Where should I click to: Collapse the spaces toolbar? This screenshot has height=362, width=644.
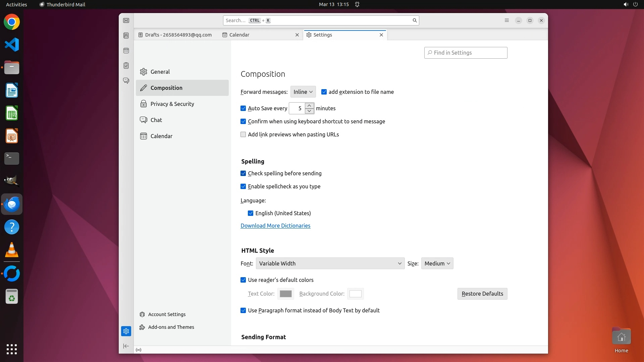tap(126, 346)
